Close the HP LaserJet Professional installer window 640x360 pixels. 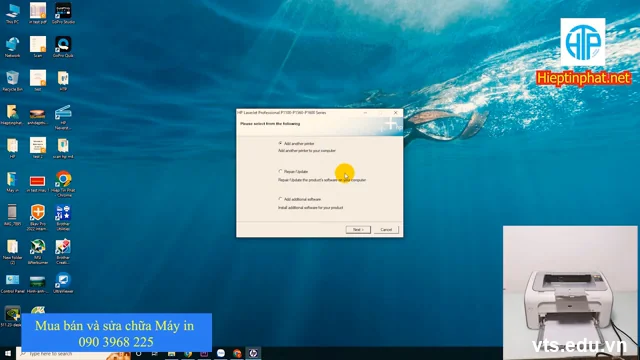[396, 113]
